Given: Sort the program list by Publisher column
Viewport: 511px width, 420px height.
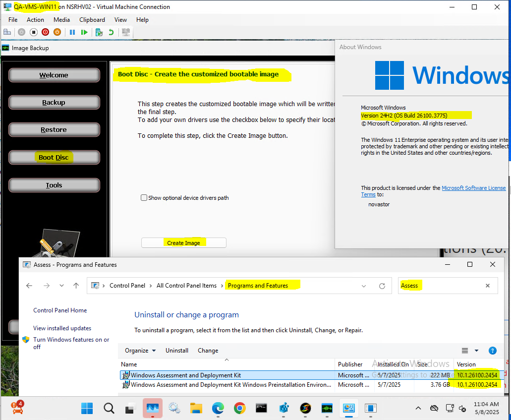Looking at the screenshot, I should (354, 364).
